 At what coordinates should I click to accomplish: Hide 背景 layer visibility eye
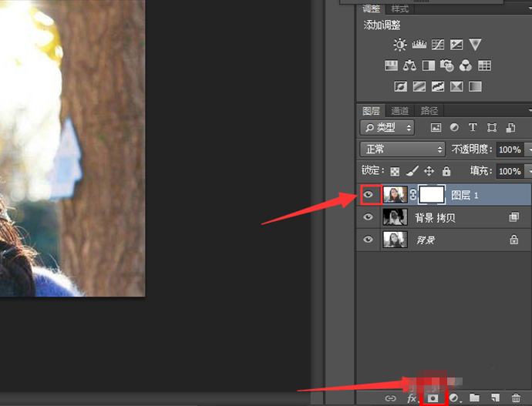click(368, 240)
